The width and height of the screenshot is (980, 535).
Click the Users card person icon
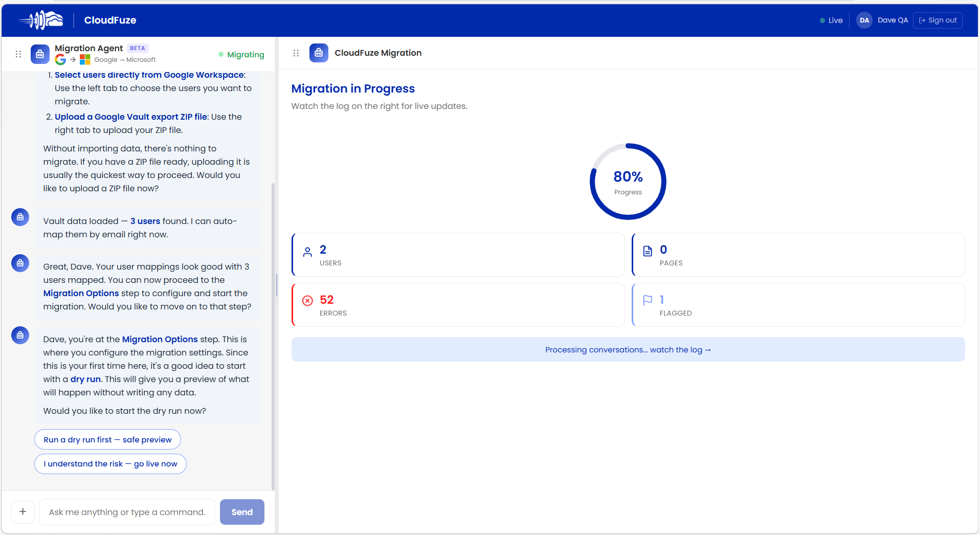pos(307,252)
